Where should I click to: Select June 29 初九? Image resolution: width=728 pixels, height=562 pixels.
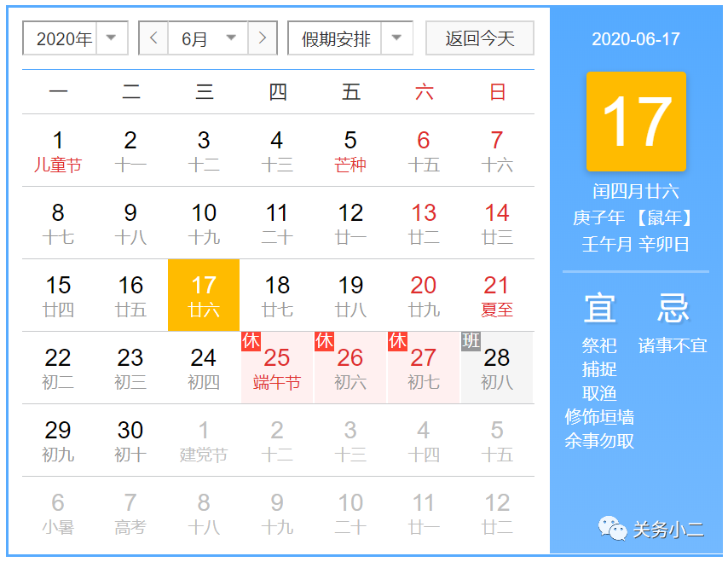(x=58, y=440)
